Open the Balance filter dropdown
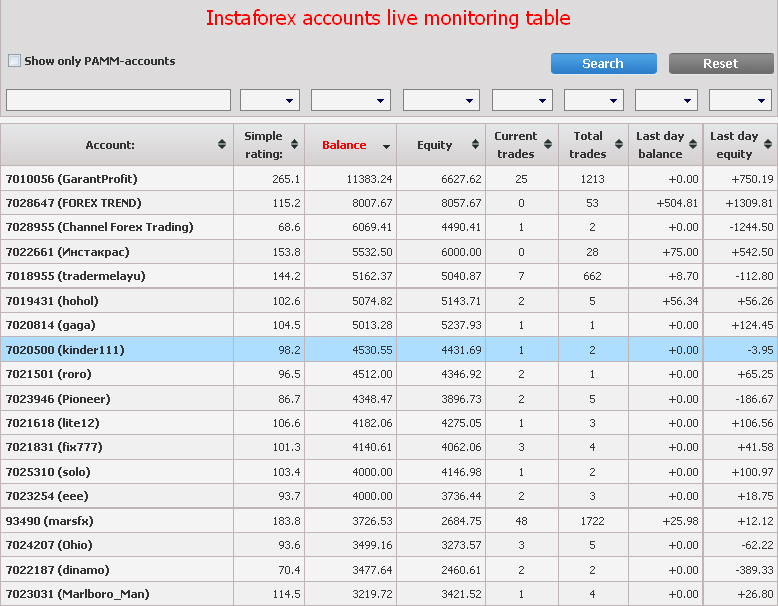This screenshot has height=606, width=778. [350, 100]
